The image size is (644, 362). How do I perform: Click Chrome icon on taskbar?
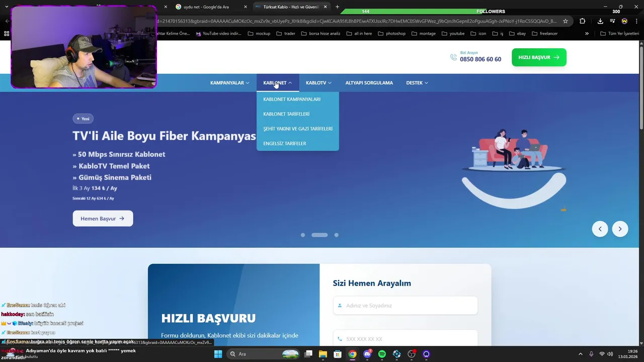[x=353, y=354]
